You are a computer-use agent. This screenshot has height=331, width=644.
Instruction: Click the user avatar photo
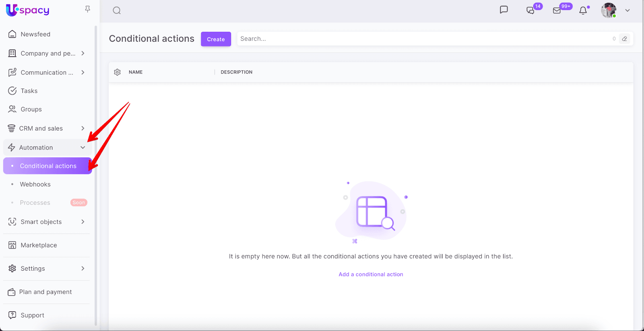point(609,10)
